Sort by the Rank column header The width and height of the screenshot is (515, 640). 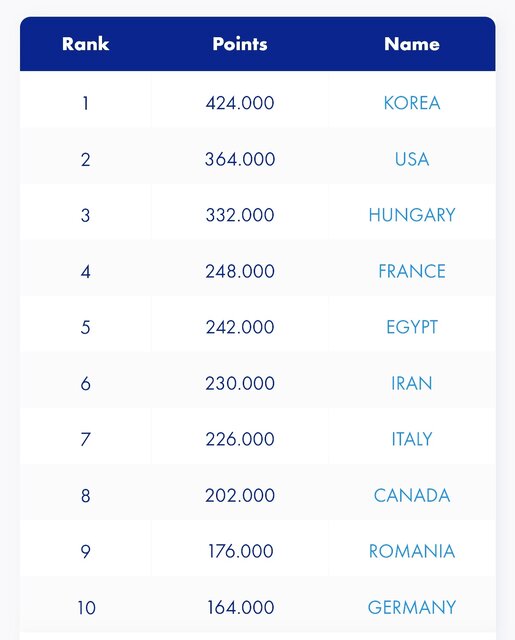click(85, 44)
